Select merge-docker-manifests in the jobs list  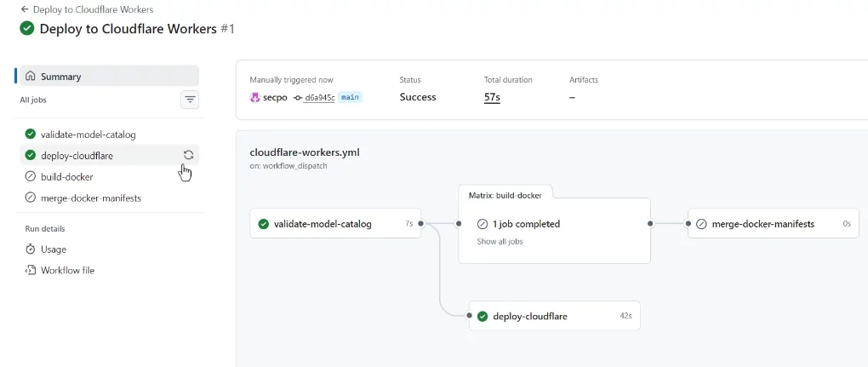coord(90,198)
